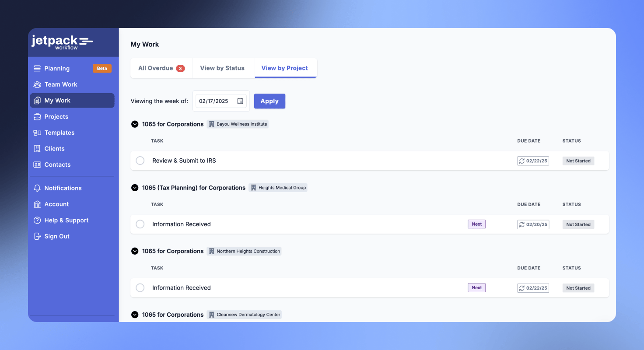Click the Clients building icon
Image resolution: width=644 pixels, height=350 pixels.
click(37, 149)
